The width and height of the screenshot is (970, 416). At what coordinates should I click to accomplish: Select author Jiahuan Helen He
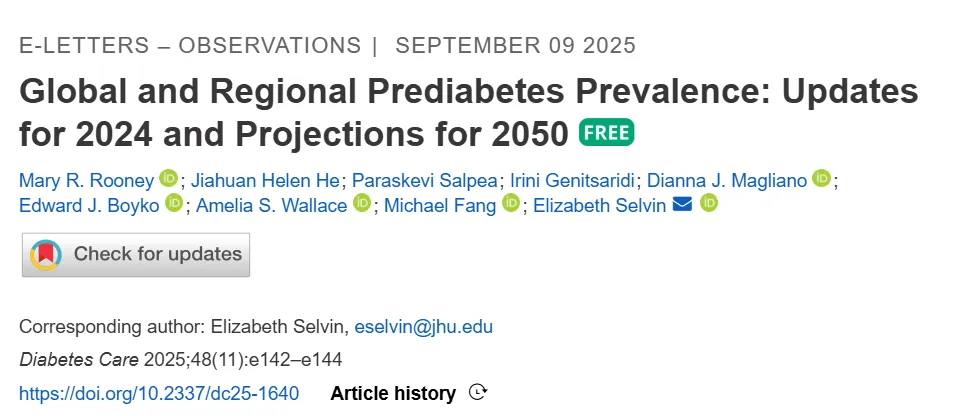tap(265, 180)
